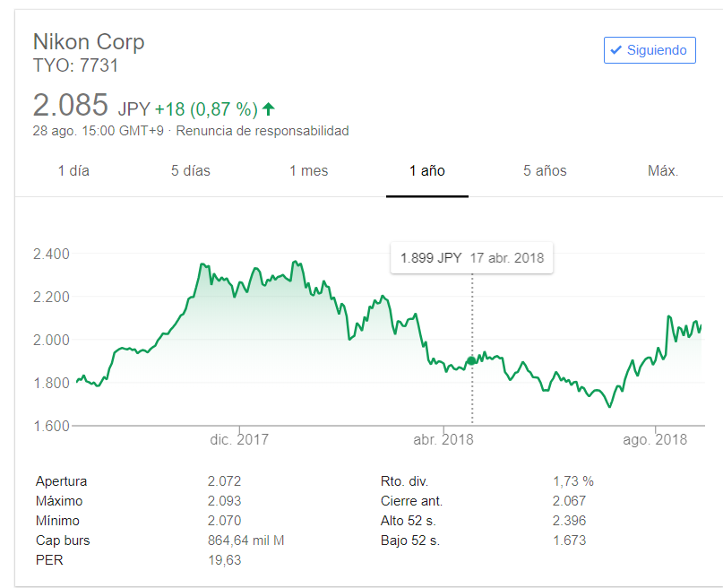Click the Rto. div. label

click(x=404, y=481)
